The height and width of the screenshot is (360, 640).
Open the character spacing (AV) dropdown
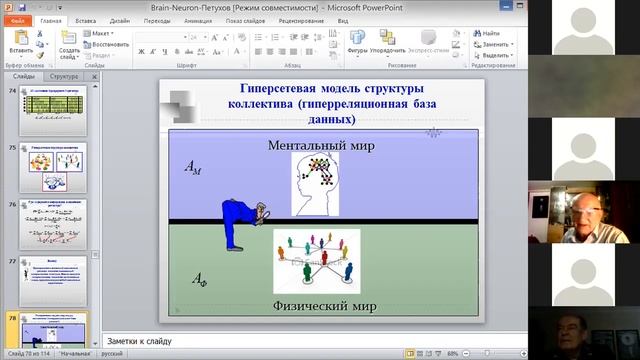click(202, 52)
